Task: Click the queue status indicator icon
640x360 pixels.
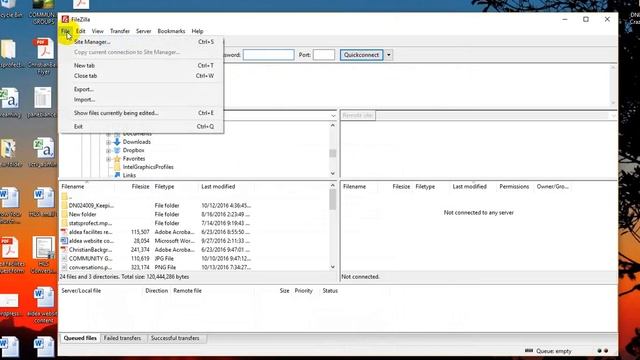Action: click(x=529, y=351)
